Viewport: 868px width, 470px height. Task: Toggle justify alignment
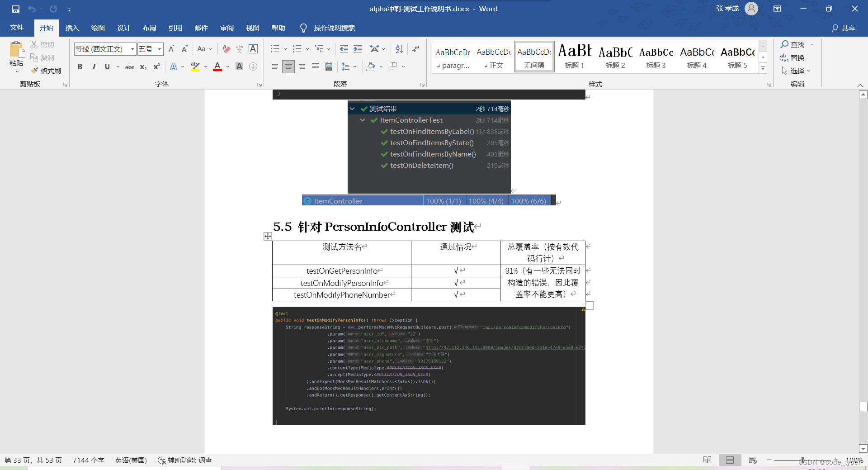coord(316,67)
